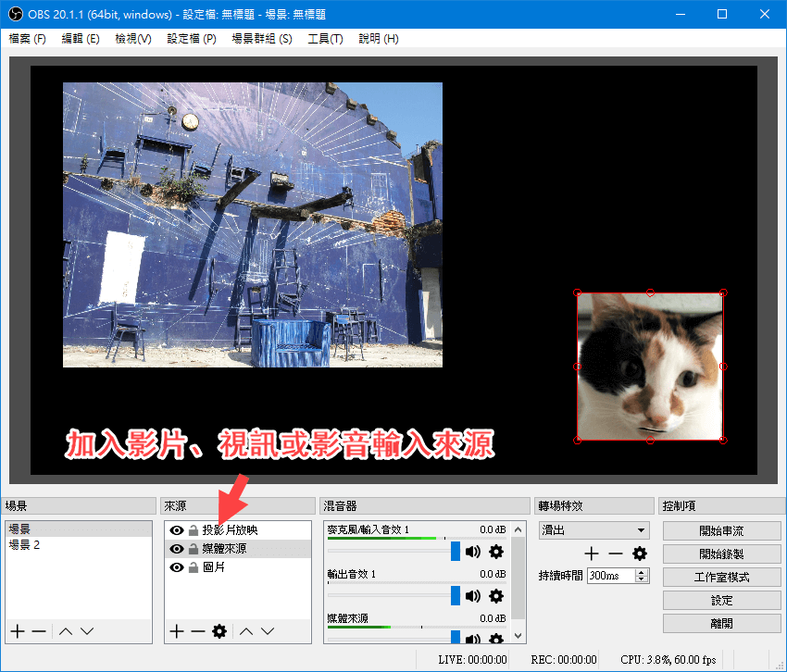Image resolution: width=787 pixels, height=672 pixels.
Task: Click 麥克風/輸入音效 1 volume slider handle
Action: pos(456,552)
